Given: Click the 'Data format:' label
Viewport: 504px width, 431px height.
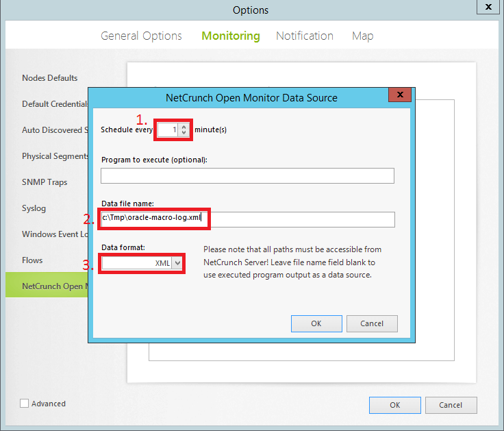Looking at the screenshot, I should 123,247.
